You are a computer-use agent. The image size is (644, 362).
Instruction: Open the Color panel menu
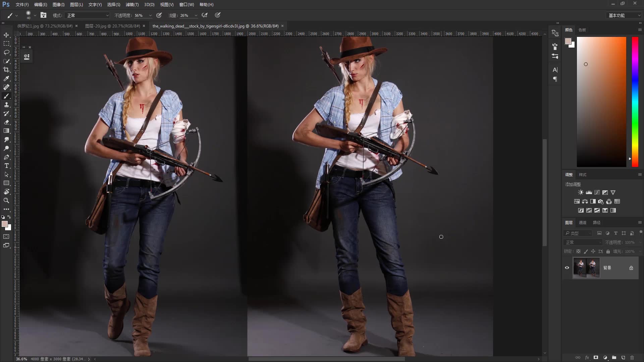click(x=640, y=30)
